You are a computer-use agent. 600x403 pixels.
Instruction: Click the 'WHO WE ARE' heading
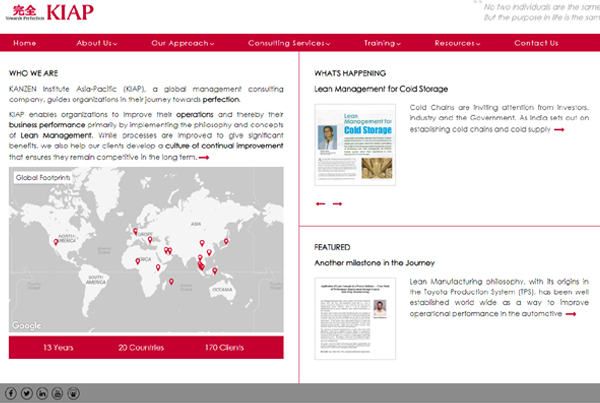tap(34, 73)
